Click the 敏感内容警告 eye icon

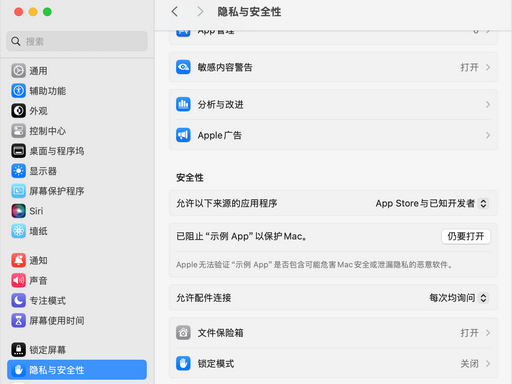tap(183, 67)
